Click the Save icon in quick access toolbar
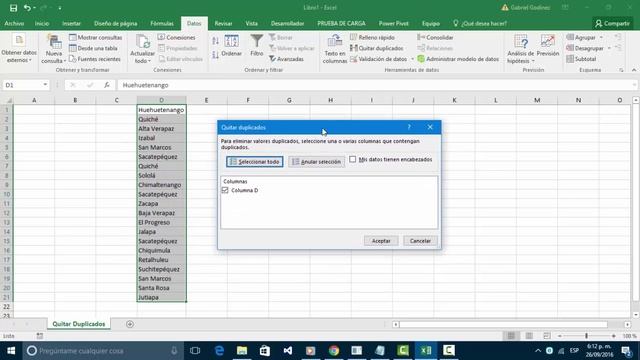Image resolution: width=640 pixels, height=360 pixels. tap(13, 8)
